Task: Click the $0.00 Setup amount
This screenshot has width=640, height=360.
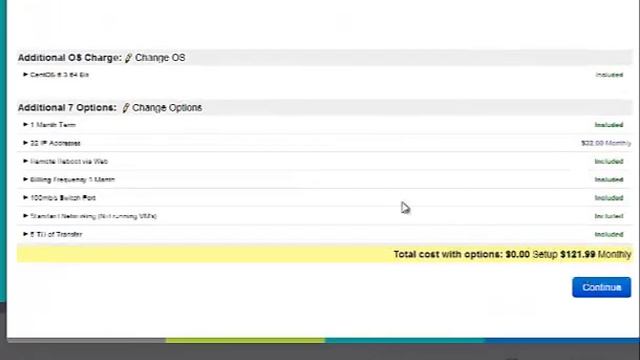Action: click(x=518, y=254)
